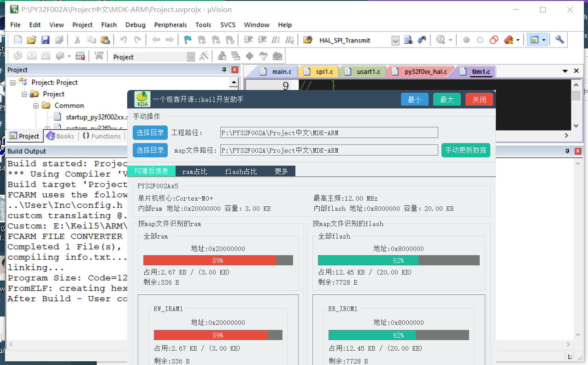Click the Find in Files icon
The image size is (588, 365).
click(x=308, y=40)
